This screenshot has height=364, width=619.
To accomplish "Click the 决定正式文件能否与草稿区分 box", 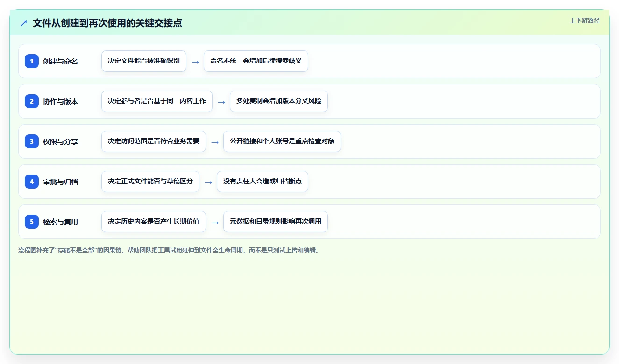I will pos(150,182).
